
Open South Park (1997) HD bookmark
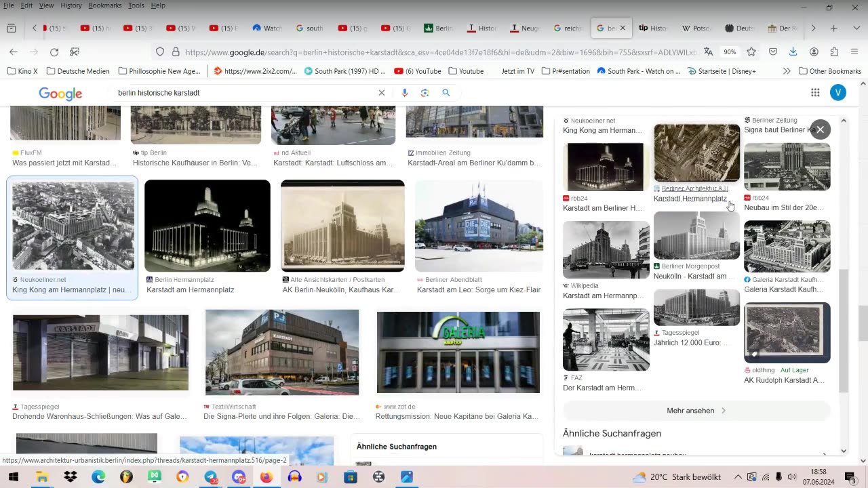click(x=344, y=71)
